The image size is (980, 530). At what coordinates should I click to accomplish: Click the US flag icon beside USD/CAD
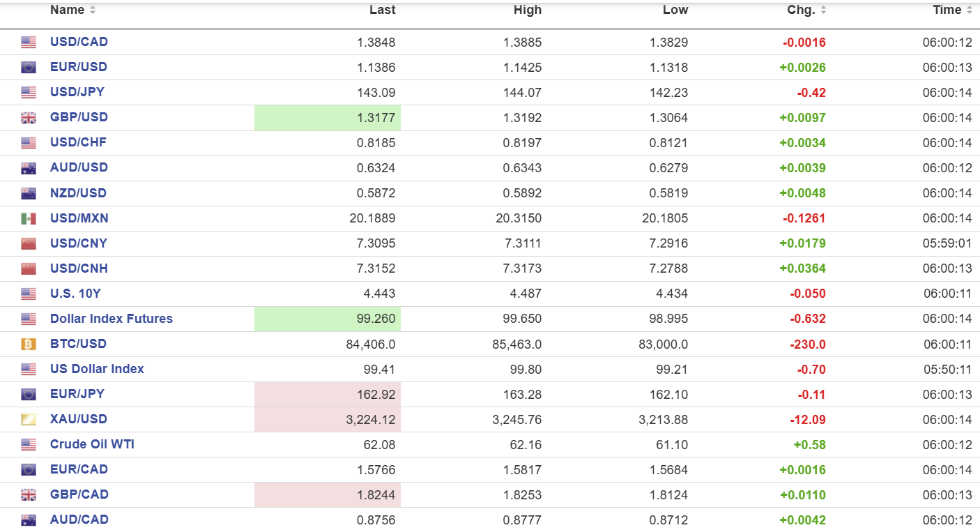point(28,43)
